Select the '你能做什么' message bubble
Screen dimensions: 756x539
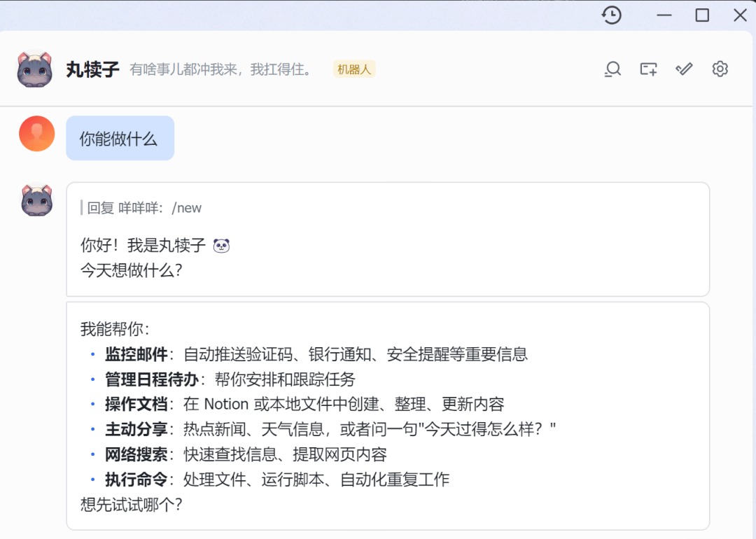pos(119,139)
